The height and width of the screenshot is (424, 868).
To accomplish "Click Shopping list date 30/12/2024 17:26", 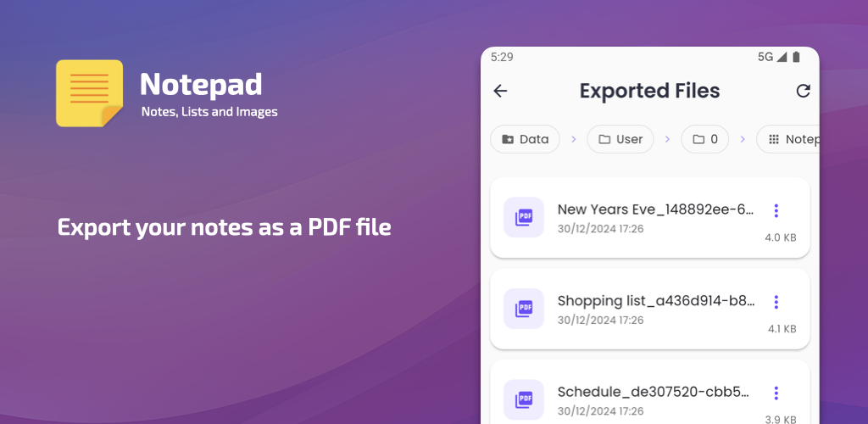I will tap(601, 320).
